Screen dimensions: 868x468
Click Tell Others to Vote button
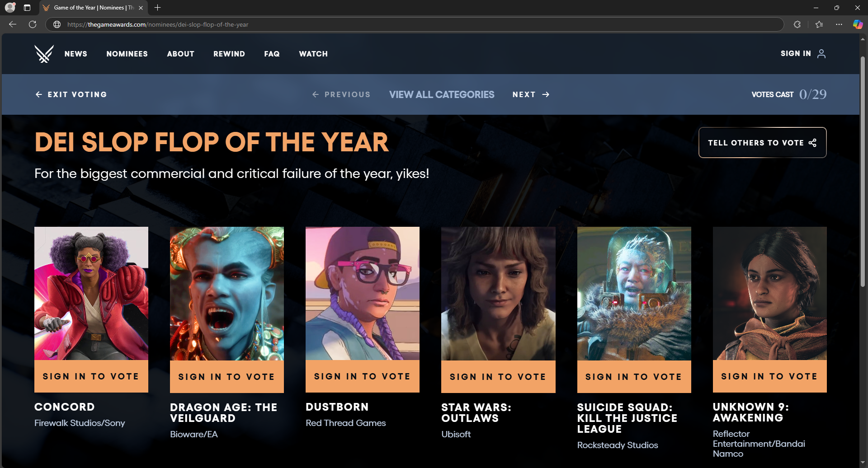click(763, 143)
